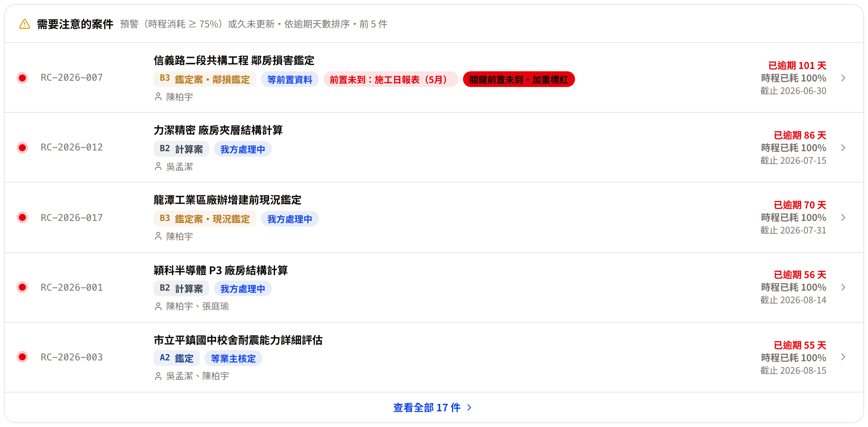
Task: Click the deadline text 截止 2026-07-31
Action: tap(793, 230)
